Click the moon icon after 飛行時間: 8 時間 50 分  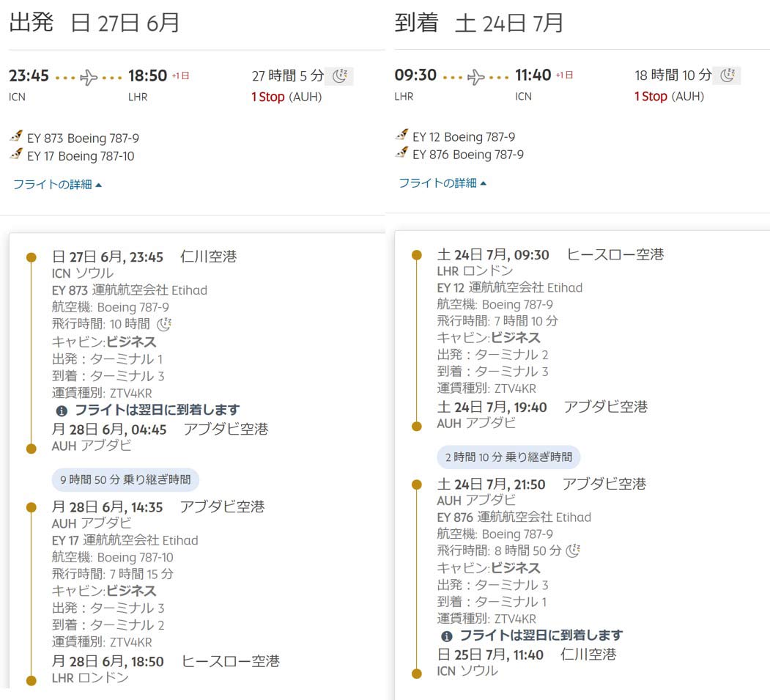(573, 550)
